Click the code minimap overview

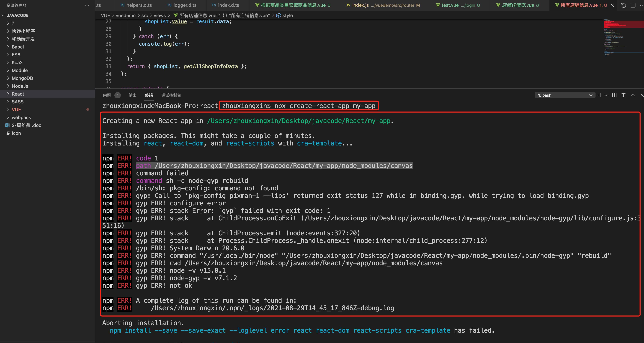coord(624,38)
